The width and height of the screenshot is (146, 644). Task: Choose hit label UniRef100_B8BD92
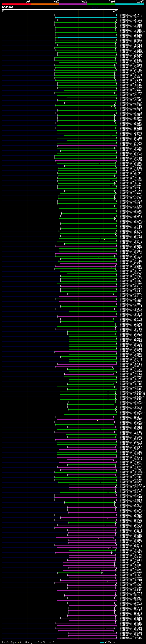click(x=131, y=600)
